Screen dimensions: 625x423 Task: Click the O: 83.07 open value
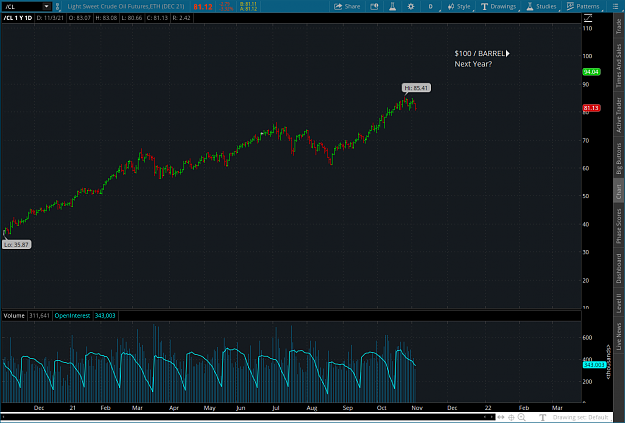pos(79,18)
